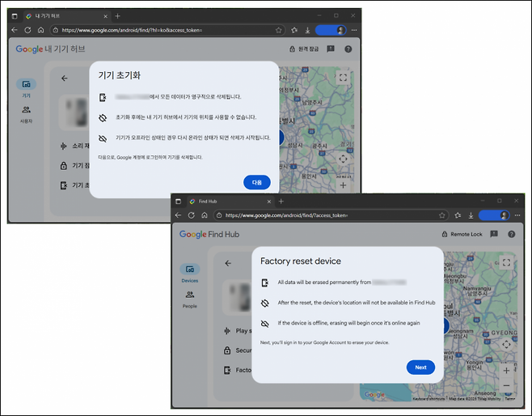532x416 pixels.
Task: Click send feedback icon beside Remote Lock
Action: (495, 234)
